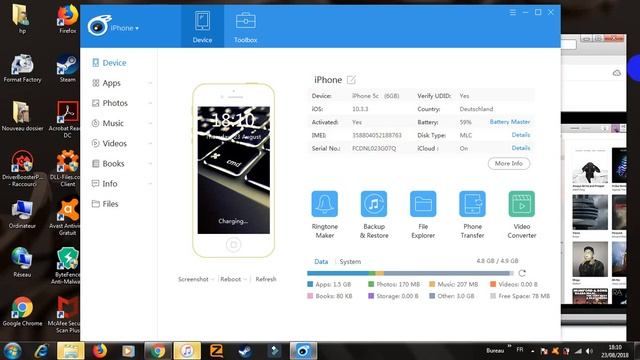
Task: Click the iTools taskbar button
Action: 303,351
